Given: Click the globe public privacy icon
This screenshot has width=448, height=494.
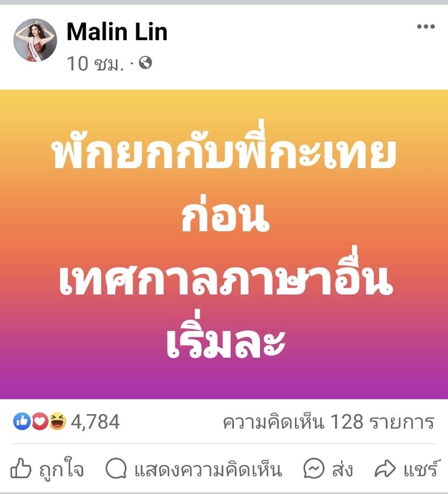Looking at the screenshot, I should (x=145, y=63).
